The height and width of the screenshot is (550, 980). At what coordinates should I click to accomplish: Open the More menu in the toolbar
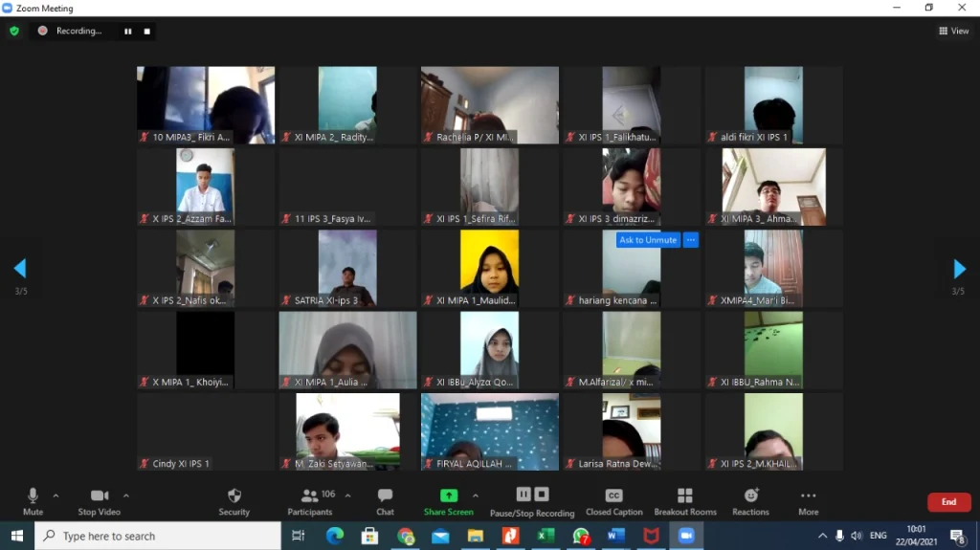[x=808, y=501]
